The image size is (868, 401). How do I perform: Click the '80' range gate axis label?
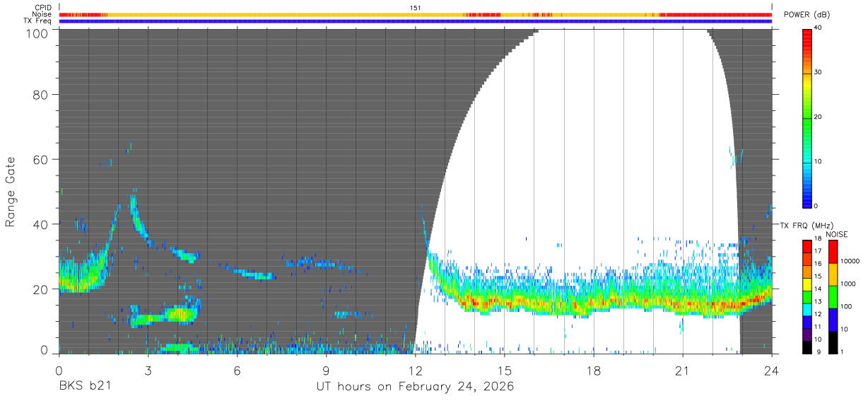[x=41, y=94]
